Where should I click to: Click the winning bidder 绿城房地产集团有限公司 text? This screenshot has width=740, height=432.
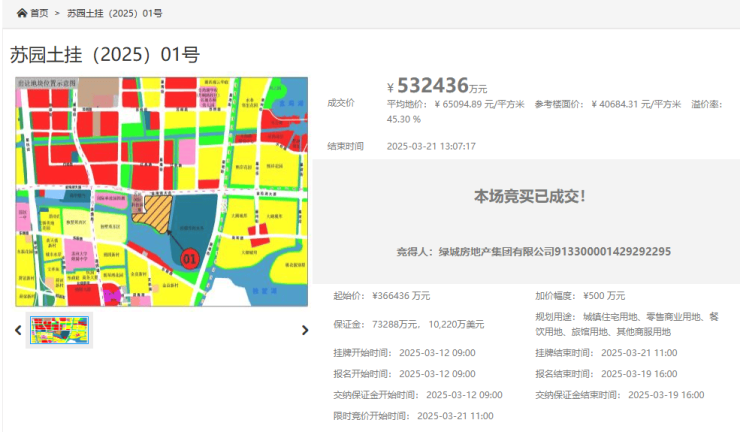click(540, 251)
